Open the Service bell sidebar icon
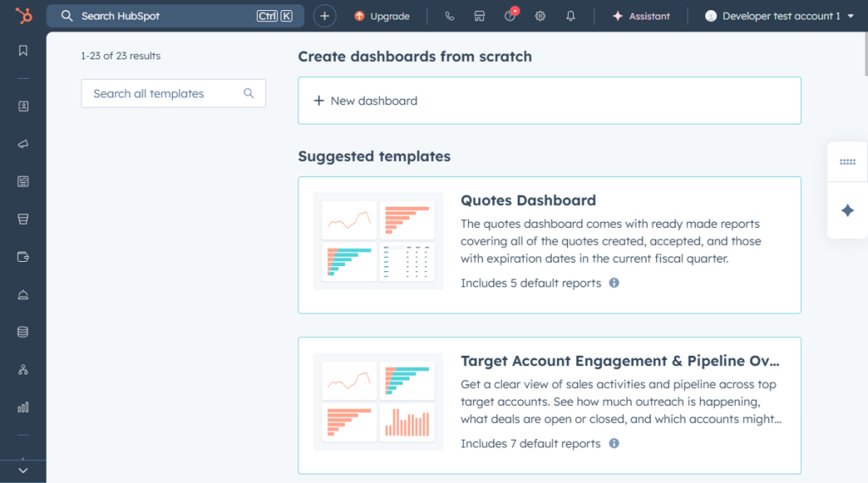The width and height of the screenshot is (868, 483). click(x=23, y=294)
